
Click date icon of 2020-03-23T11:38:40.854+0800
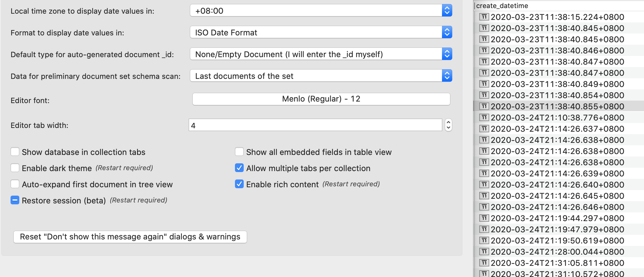[x=484, y=95]
